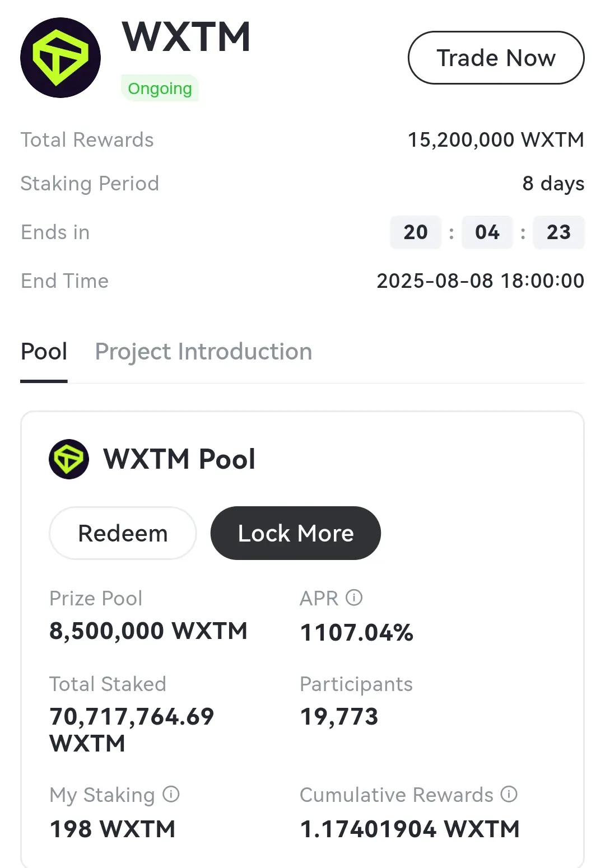The image size is (605, 868).
Task: Open the APR info tooltip icon
Action: (354, 598)
